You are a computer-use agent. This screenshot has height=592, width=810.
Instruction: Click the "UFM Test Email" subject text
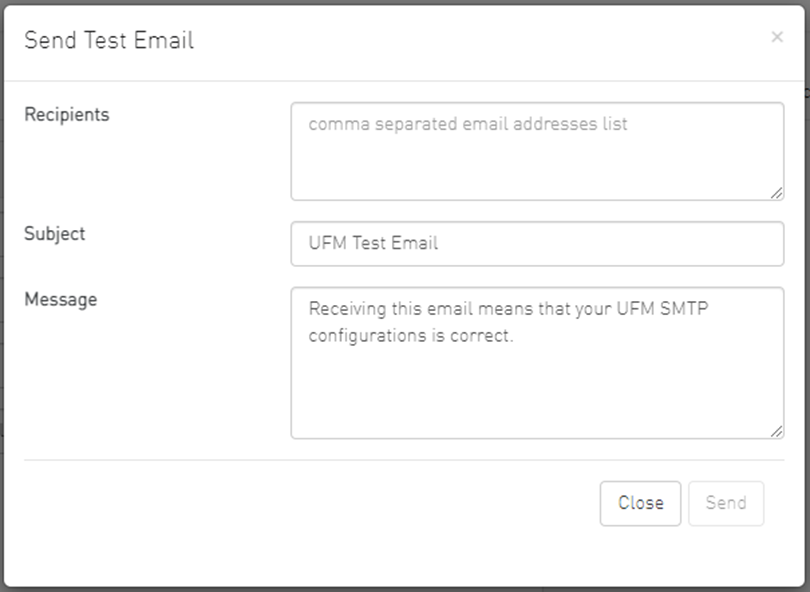pyautogui.click(x=373, y=243)
